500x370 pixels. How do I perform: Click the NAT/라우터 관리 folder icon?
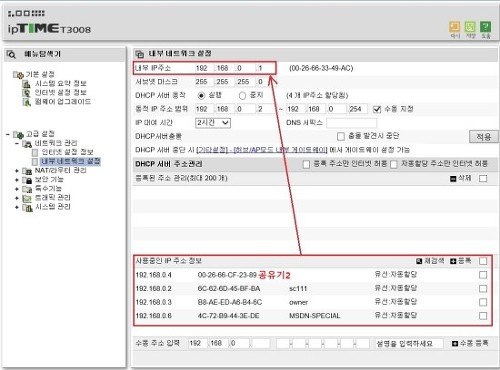click(27, 171)
